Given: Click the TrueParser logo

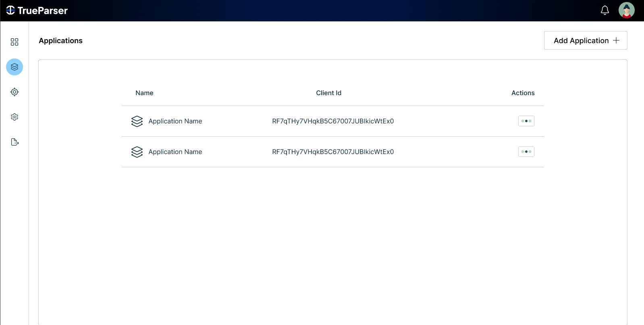Looking at the screenshot, I should click(x=37, y=10).
